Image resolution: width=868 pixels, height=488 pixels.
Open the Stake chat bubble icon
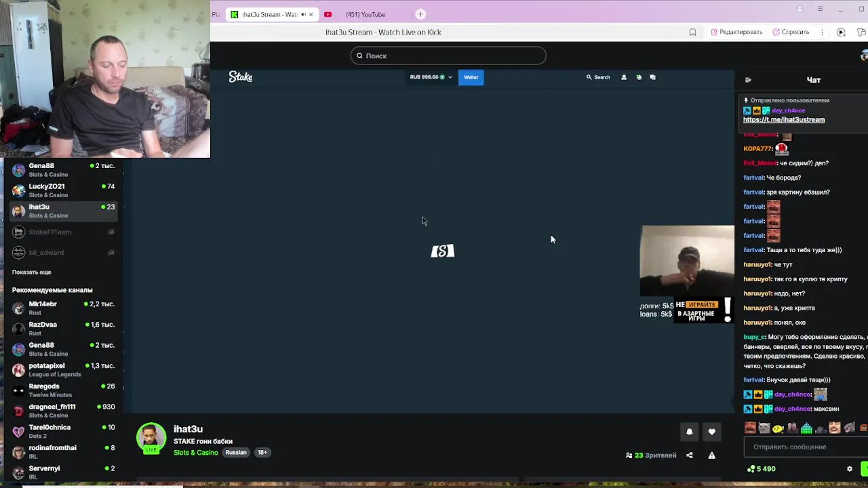click(653, 77)
